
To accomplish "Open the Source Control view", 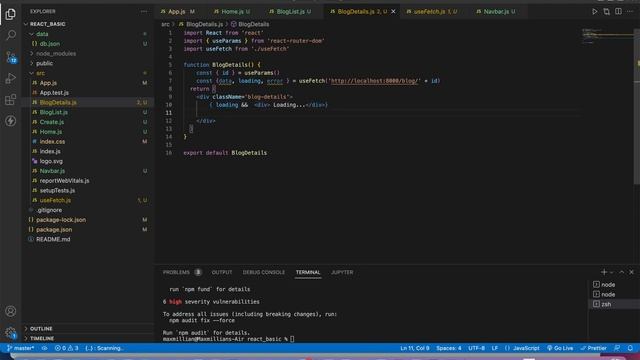I will click(x=11, y=57).
